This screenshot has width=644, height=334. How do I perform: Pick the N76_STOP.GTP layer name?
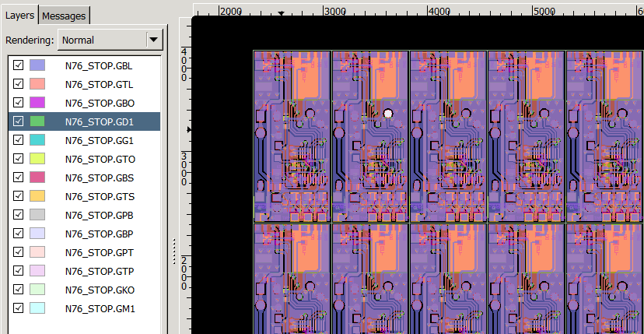pyautogui.click(x=100, y=271)
